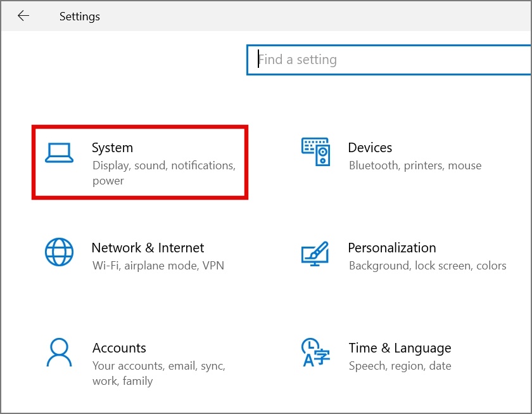Open the Accounts settings title
This screenshot has width=532, height=414.
click(119, 348)
